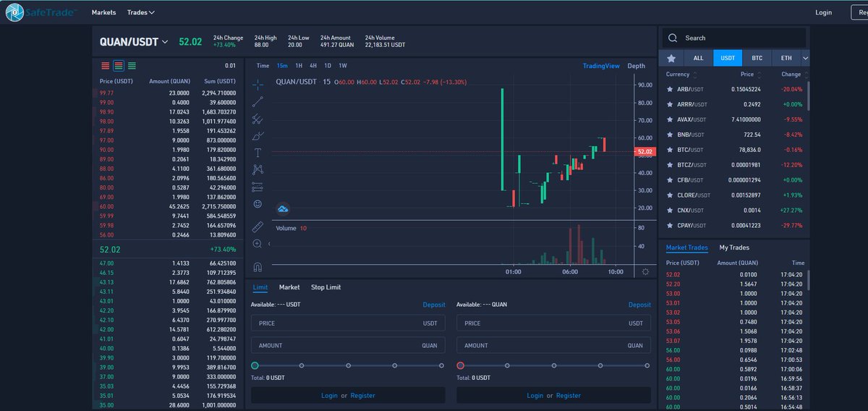This screenshot has height=411, width=868.
Task: Click Login in the top navigation
Action: point(823,12)
